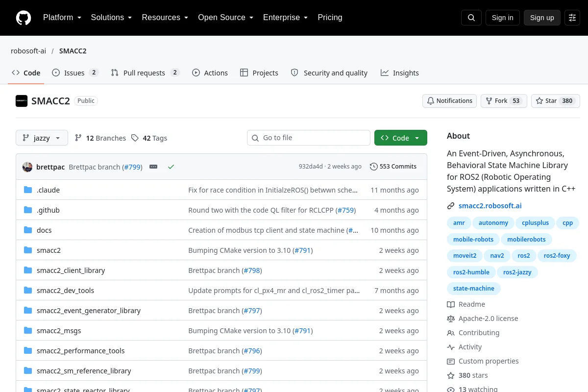588x392 pixels.
Task: Click the smacc2_msgs folder icon
Action: click(x=28, y=331)
